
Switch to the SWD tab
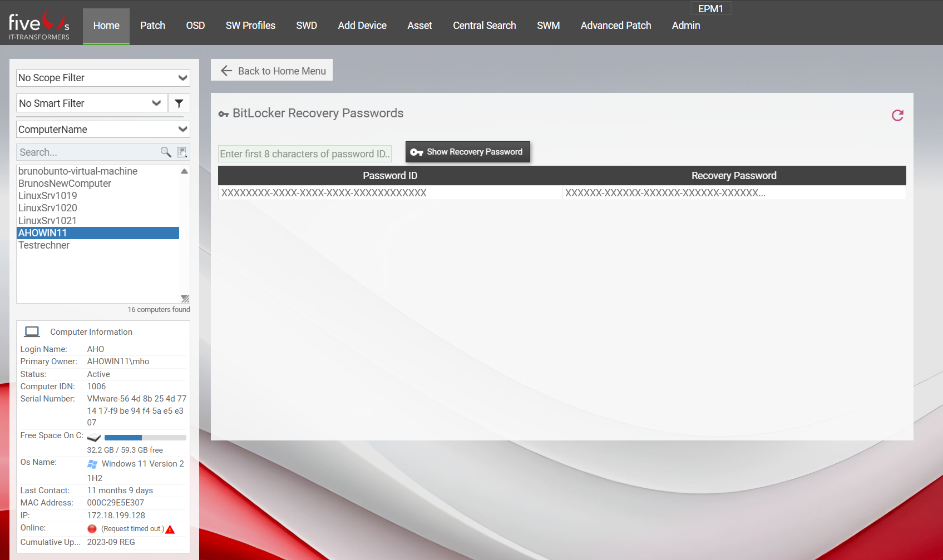pyautogui.click(x=307, y=26)
